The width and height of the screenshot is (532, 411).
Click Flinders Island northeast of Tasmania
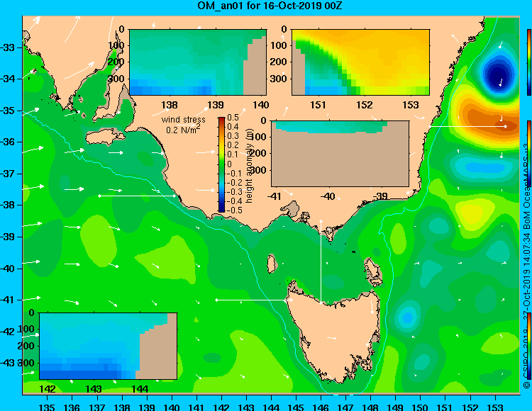pos(373,272)
